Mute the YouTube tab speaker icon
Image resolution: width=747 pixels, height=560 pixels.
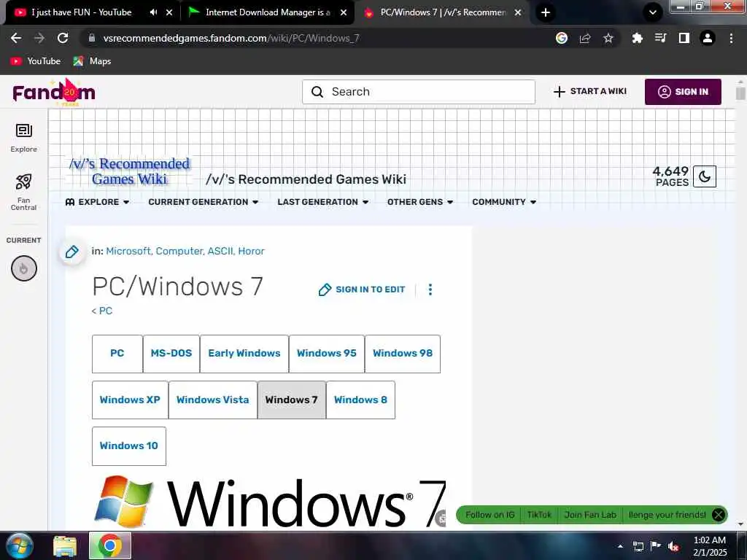[153, 12]
